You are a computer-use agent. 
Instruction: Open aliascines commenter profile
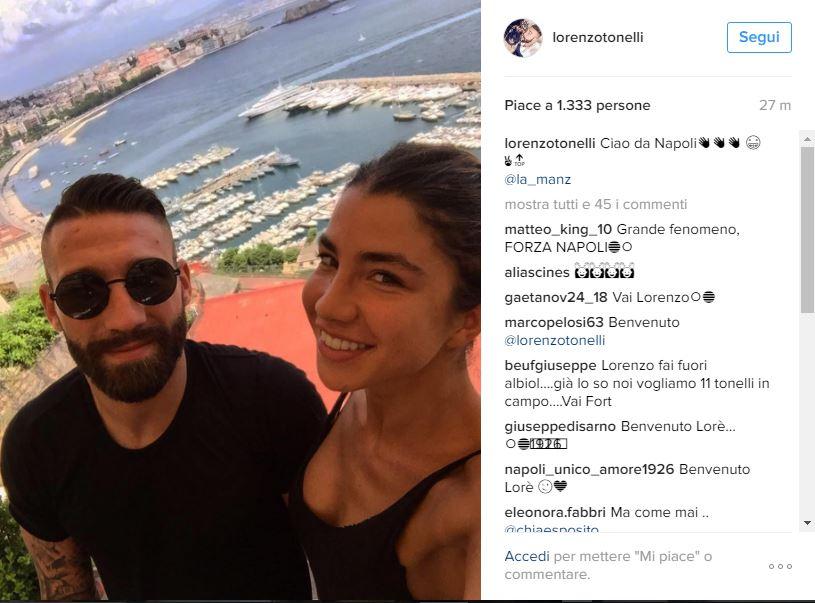537,272
